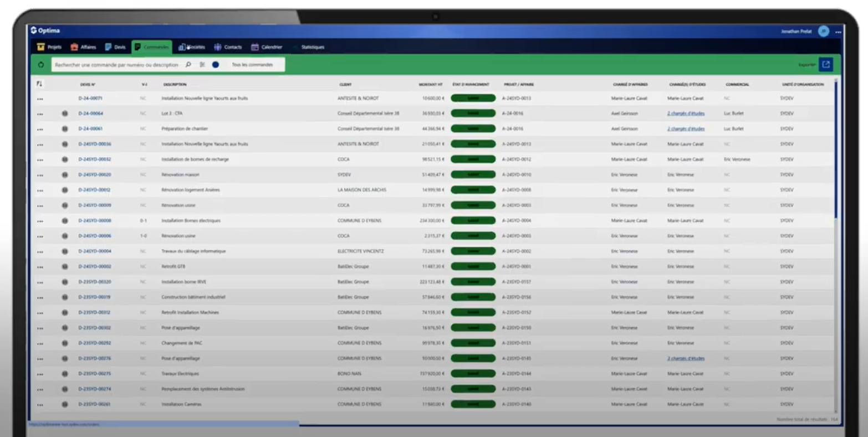Click the progress bar for D-24SYD-00032
Image resolution: width=868 pixels, height=437 pixels.
pyautogui.click(x=473, y=159)
